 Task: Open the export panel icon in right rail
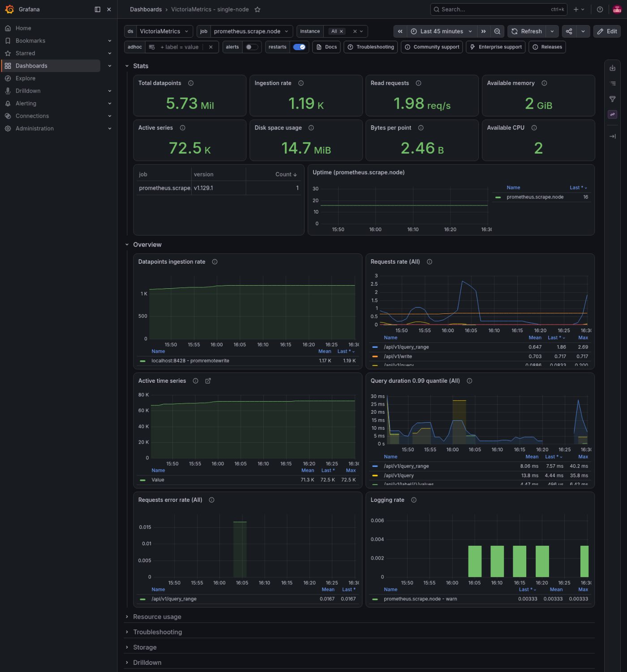click(612, 68)
